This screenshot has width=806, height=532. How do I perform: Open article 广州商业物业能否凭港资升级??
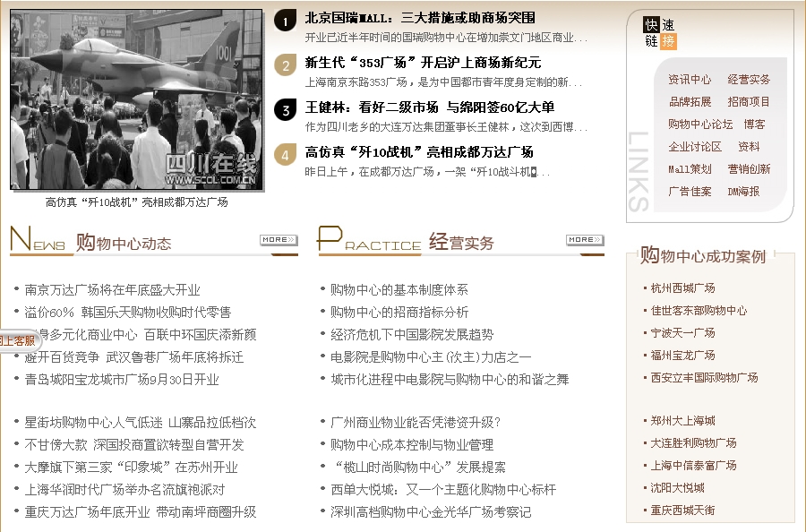coord(416,423)
